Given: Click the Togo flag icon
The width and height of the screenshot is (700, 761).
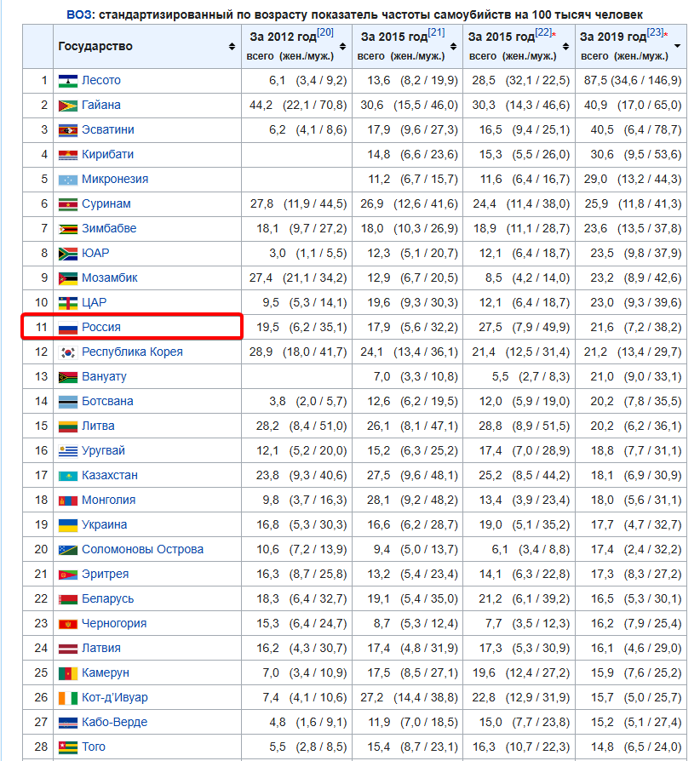Looking at the screenshot, I should pyautogui.click(x=67, y=747).
